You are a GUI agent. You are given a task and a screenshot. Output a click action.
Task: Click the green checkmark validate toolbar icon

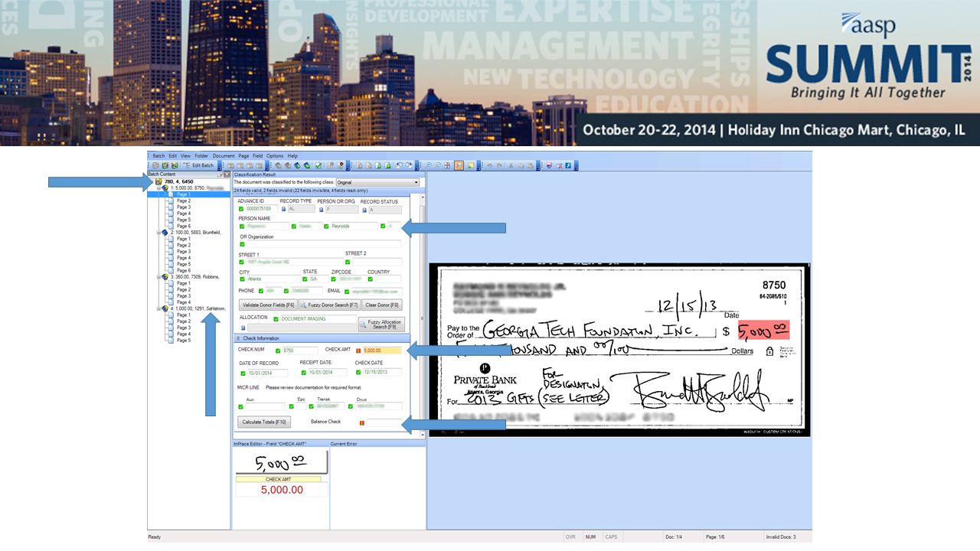pos(318,165)
